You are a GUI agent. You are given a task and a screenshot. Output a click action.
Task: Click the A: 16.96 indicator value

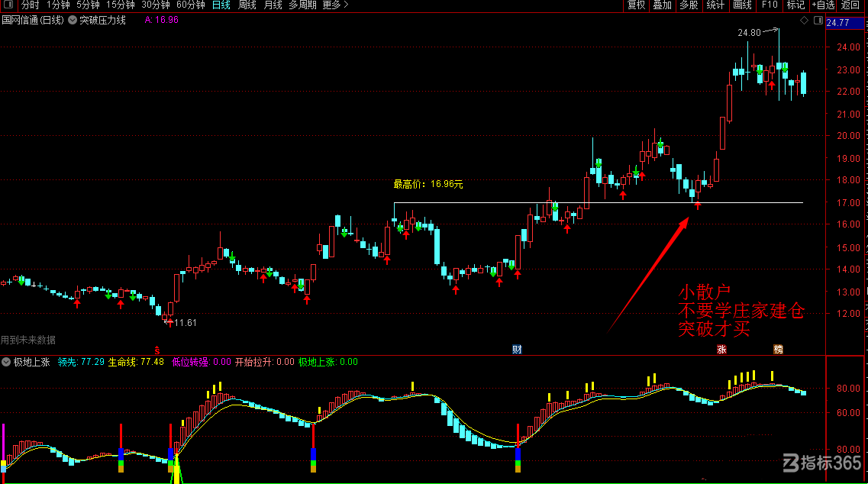point(162,20)
